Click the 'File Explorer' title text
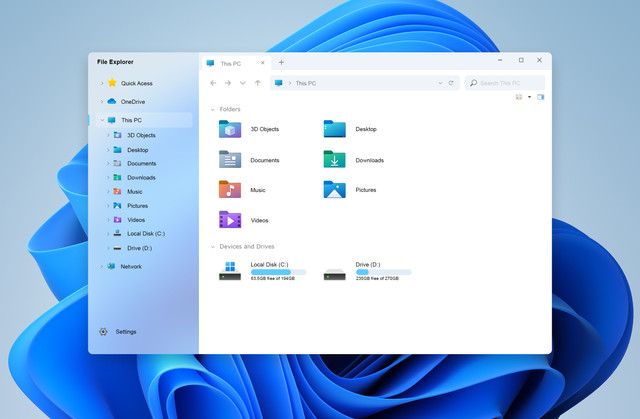Screen dimensions: 640x419 coord(115,62)
